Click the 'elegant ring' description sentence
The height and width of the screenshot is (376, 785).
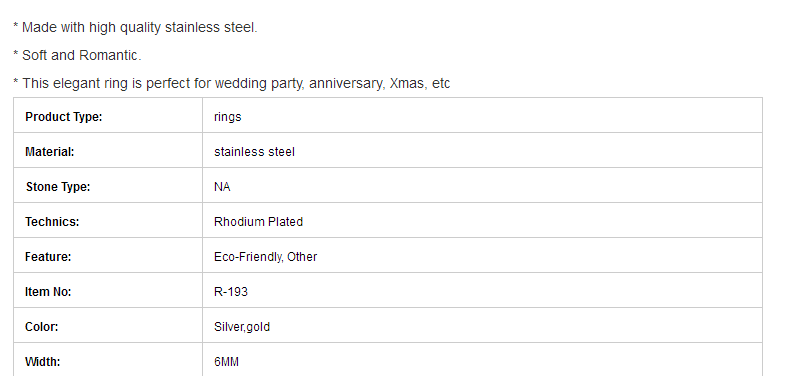tap(232, 83)
